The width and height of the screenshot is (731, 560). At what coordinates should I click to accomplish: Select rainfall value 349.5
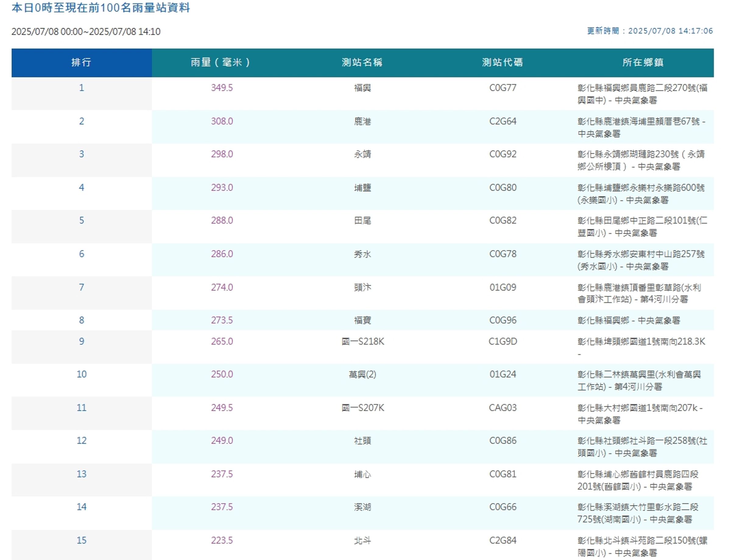222,88
